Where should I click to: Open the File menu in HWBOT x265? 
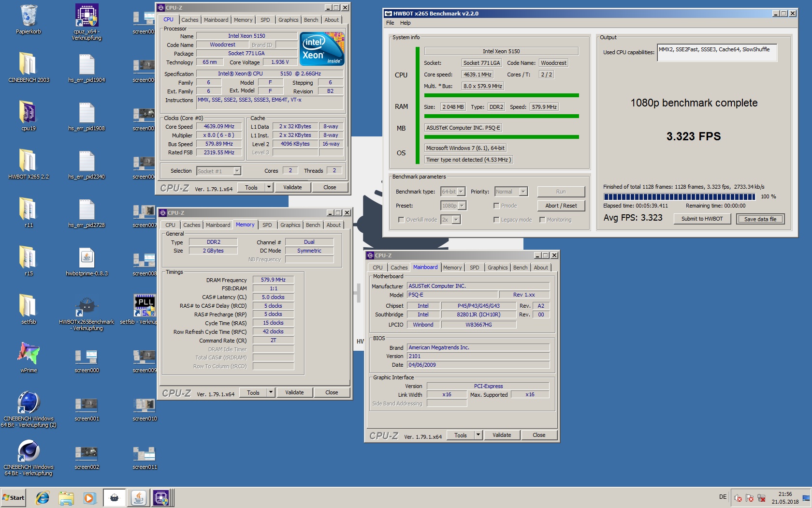click(390, 23)
